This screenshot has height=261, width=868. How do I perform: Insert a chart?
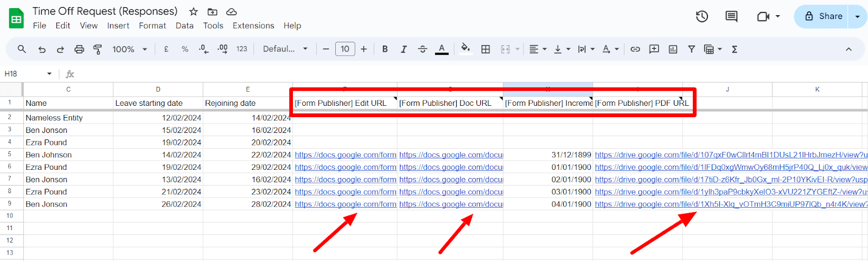[673, 49]
